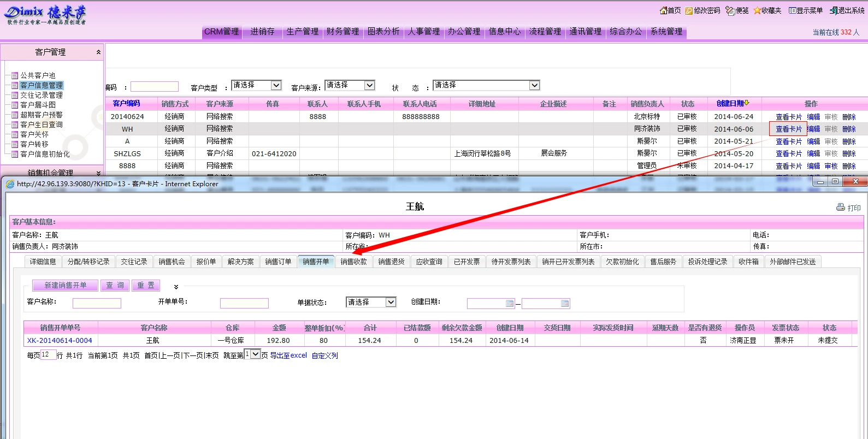Open the 生产管理 menu
Screen dimensions: 868x439
pyautogui.click(x=303, y=32)
